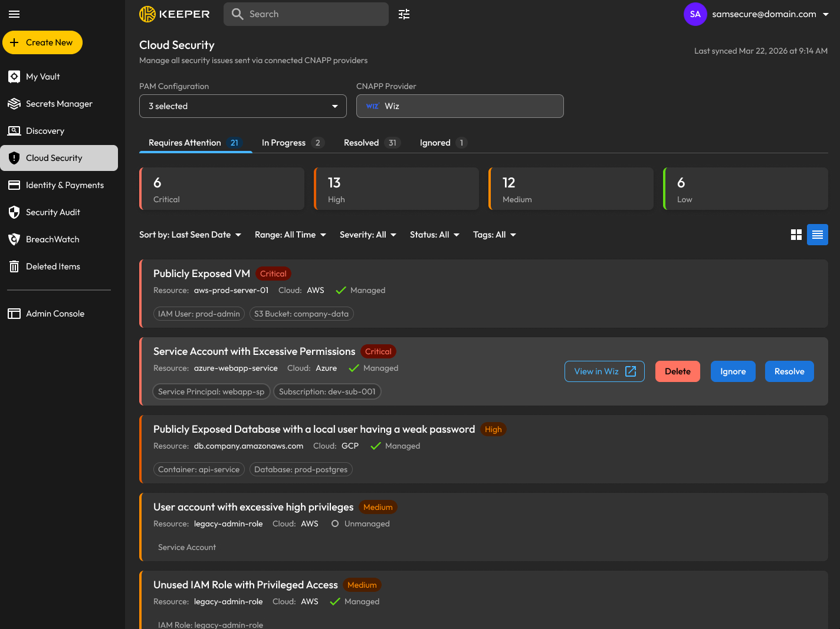The height and width of the screenshot is (629, 840).
Task: Switch to grid view layout
Action: pos(796,235)
